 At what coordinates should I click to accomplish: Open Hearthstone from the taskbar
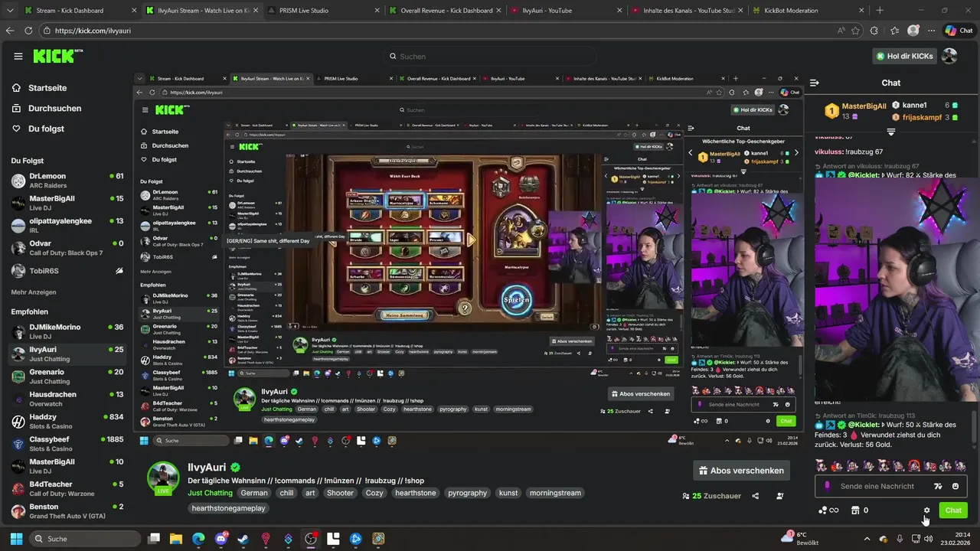[378, 539]
